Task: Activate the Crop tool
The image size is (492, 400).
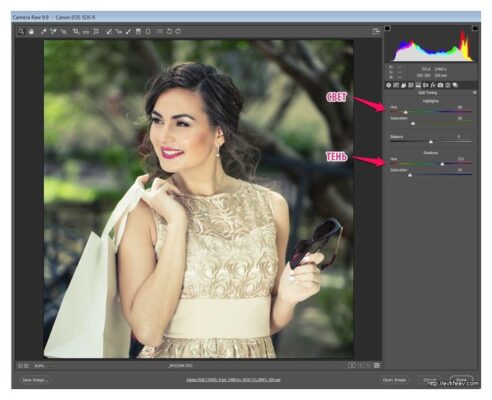Action: (76, 32)
